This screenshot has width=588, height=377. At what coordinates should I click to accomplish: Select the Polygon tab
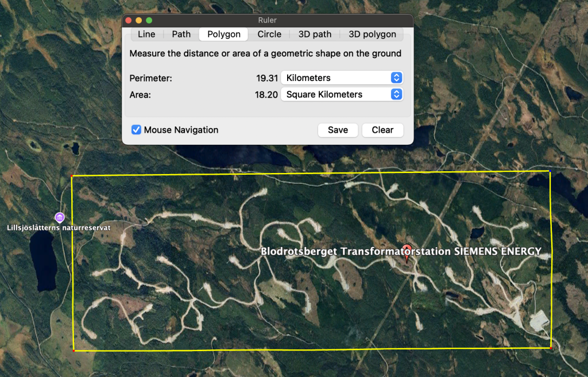(x=223, y=34)
